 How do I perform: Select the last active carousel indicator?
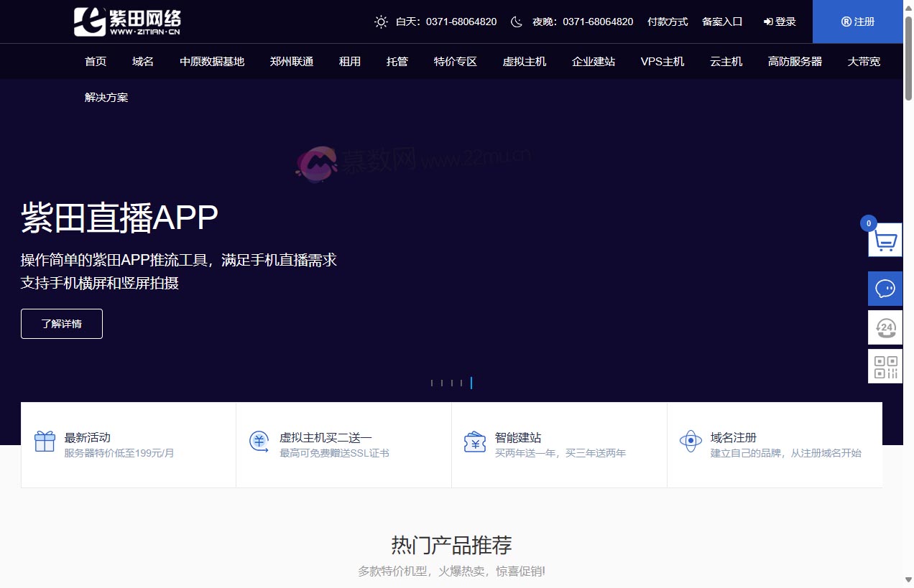click(x=471, y=383)
